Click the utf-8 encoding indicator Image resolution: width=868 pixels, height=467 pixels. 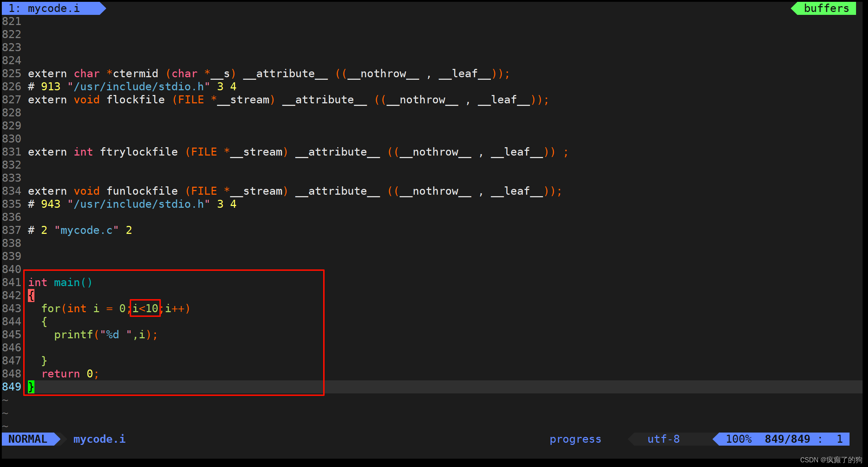663,439
